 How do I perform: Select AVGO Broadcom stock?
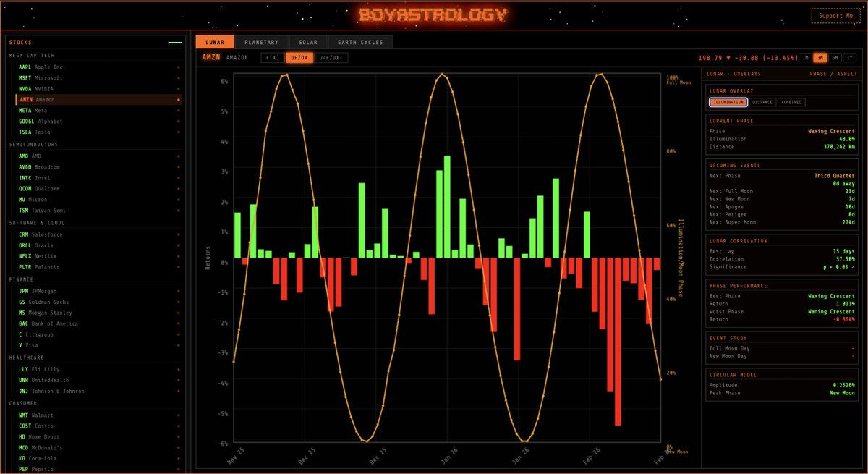coord(98,166)
